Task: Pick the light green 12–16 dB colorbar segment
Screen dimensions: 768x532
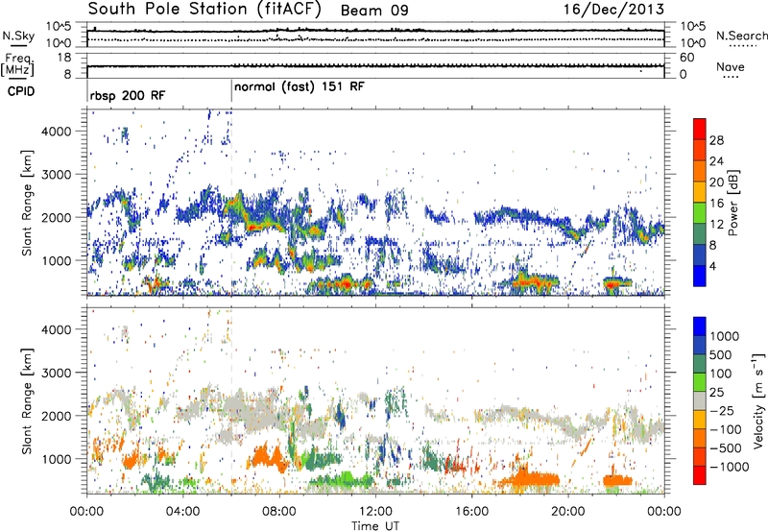Action: click(x=700, y=213)
